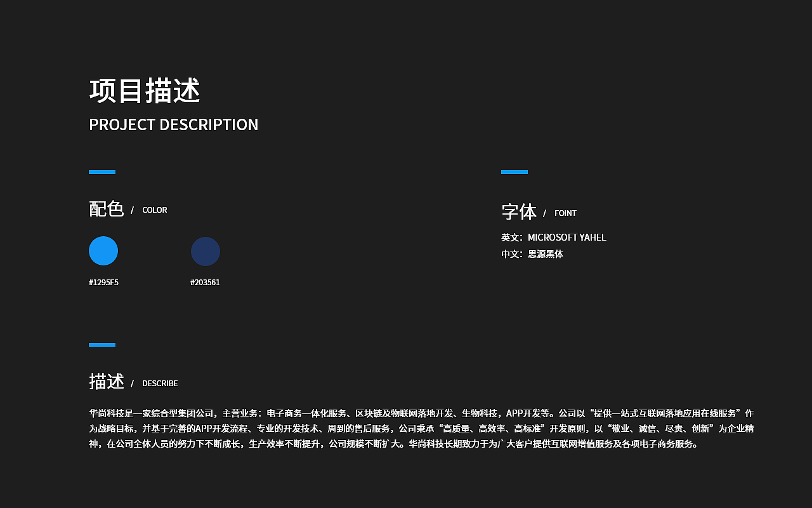Click the paragraph line starting '神，在公司全体人员'

395,444
